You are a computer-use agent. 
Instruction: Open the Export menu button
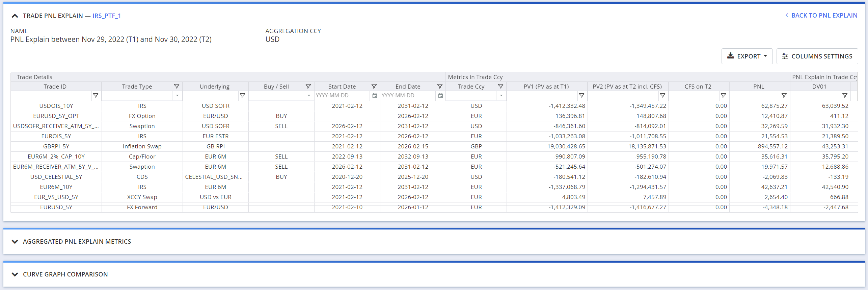[x=747, y=56]
